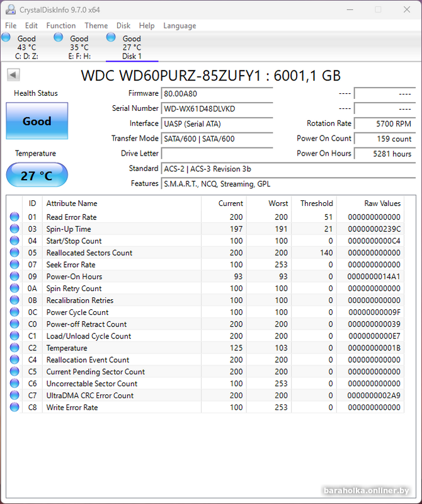Click status orb for Reallocated Sectors Count
This screenshot has height=504, width=422.
[14, 253]
